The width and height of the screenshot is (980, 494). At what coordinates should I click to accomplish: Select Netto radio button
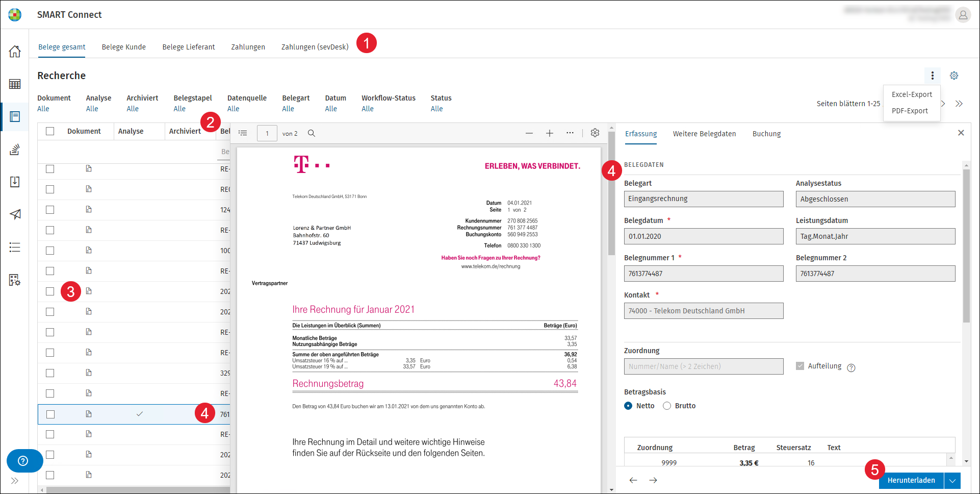click(x=628, y=406)
